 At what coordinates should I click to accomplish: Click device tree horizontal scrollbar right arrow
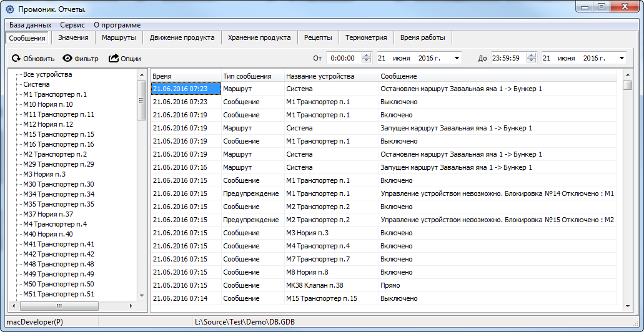[131, 306]
